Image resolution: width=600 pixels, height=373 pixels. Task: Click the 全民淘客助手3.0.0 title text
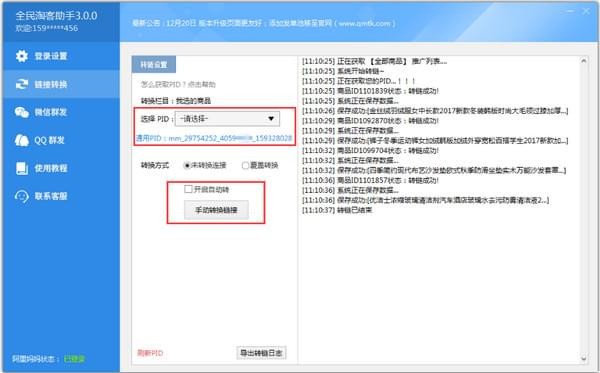56,16
